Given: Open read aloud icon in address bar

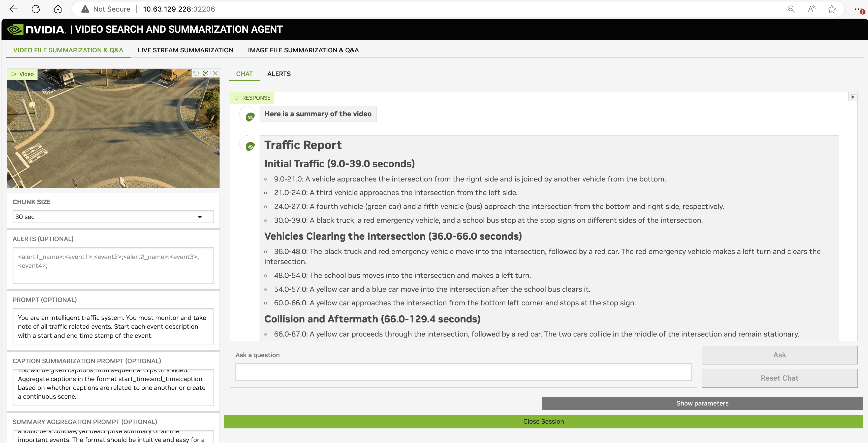Looking at the screenshot, I should tap(811, 9).
